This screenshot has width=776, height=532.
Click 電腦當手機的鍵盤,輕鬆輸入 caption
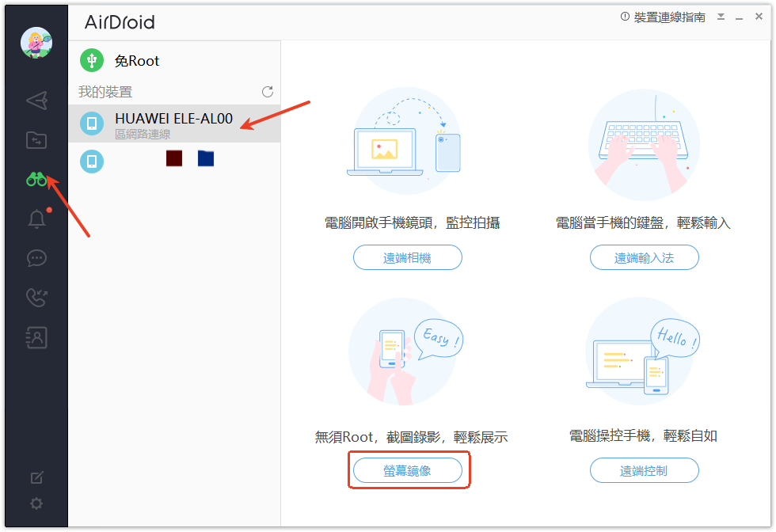point(643,222)
